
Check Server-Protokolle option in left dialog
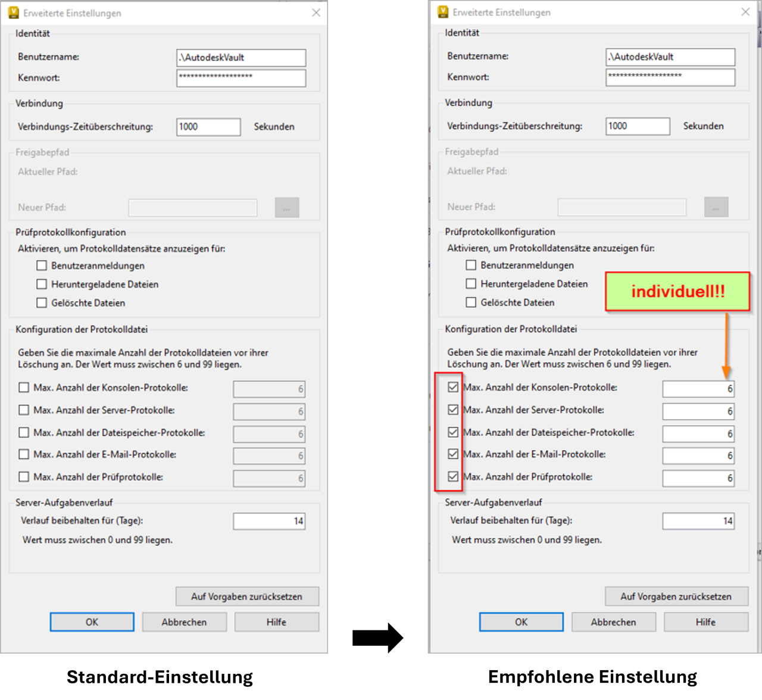(24, 410)
